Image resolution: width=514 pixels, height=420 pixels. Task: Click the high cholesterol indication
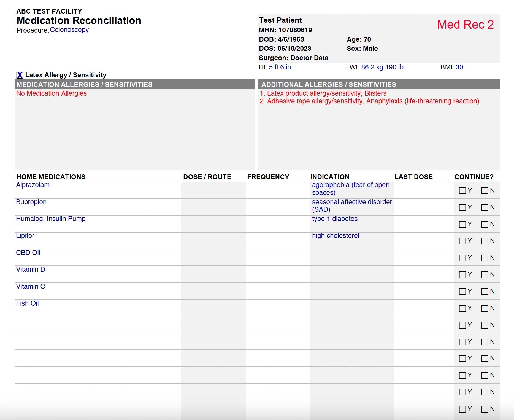point(336,236)
